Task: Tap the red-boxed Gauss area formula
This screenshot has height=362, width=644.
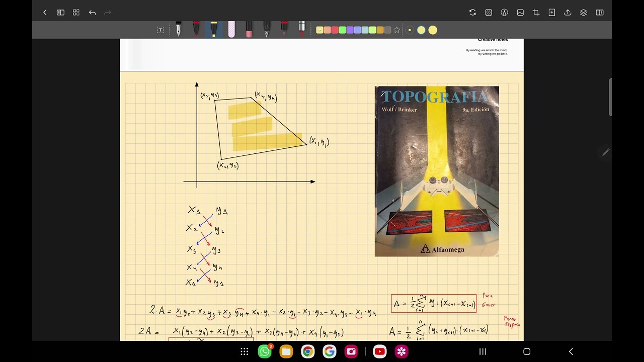Action: tap(434, 303)
